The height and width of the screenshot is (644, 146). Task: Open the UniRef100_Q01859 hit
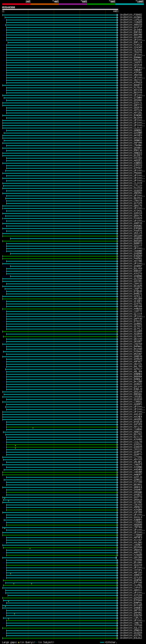131,37
